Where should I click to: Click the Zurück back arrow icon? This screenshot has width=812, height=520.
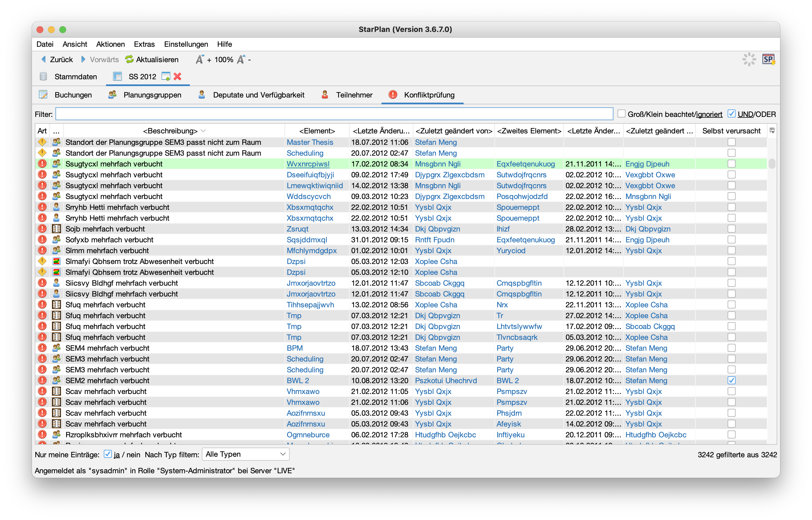pyautogui.click(x=44, y=59)
